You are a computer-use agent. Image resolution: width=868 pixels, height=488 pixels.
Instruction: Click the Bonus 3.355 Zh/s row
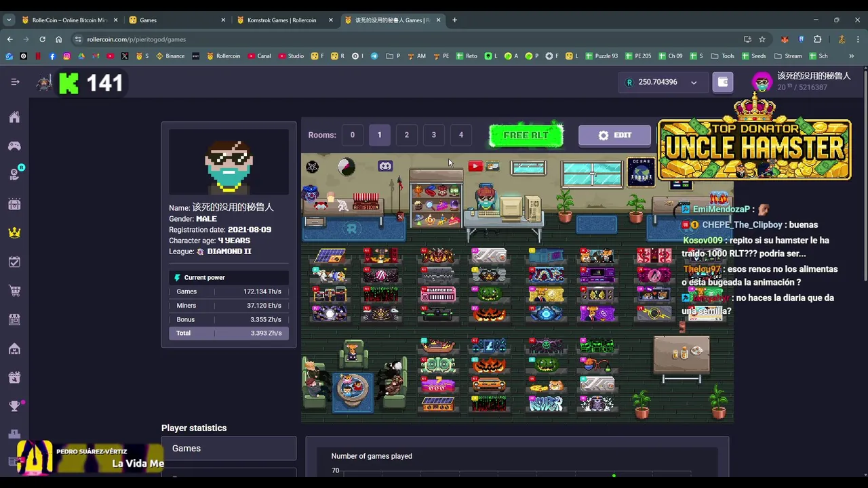(x=229, y=319)
